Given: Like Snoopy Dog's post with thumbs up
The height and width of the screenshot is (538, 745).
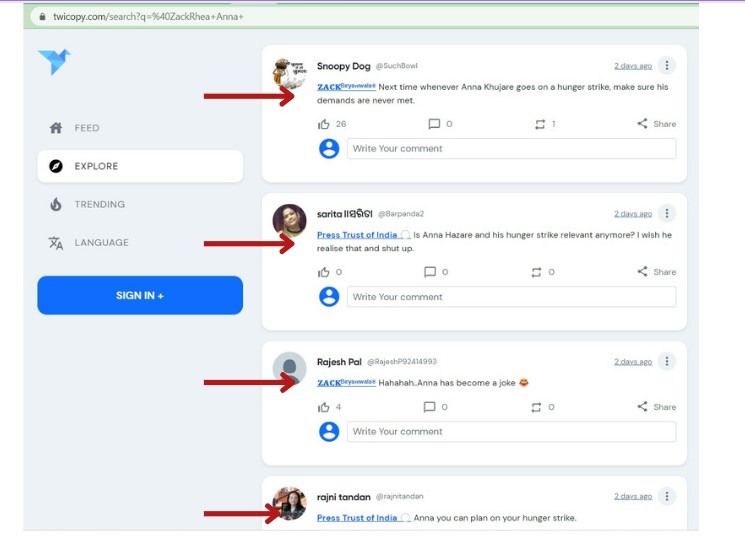Looking at the screenshot, I should coord(323,124).
